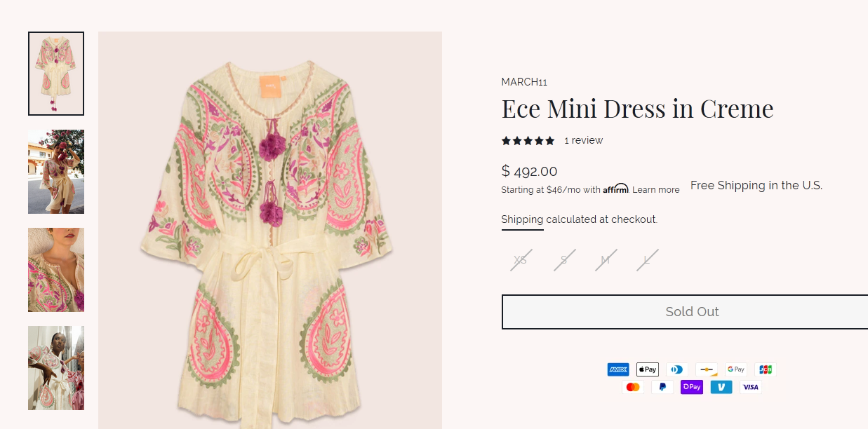Screen dimensions: 868x429
Task: Choose size L option
Action: pyautogui.click(x=647, y=260)
